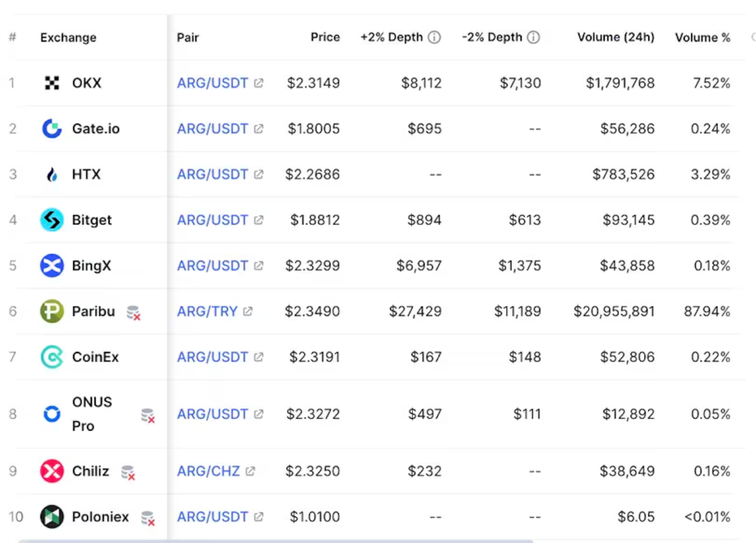Click the reserve warning icon beside Paribu
The image size is (756, 543).
(134, 313)
